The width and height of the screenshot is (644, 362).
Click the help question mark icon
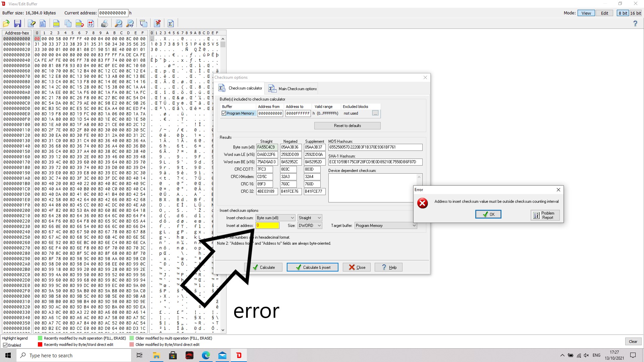point(635,23)
